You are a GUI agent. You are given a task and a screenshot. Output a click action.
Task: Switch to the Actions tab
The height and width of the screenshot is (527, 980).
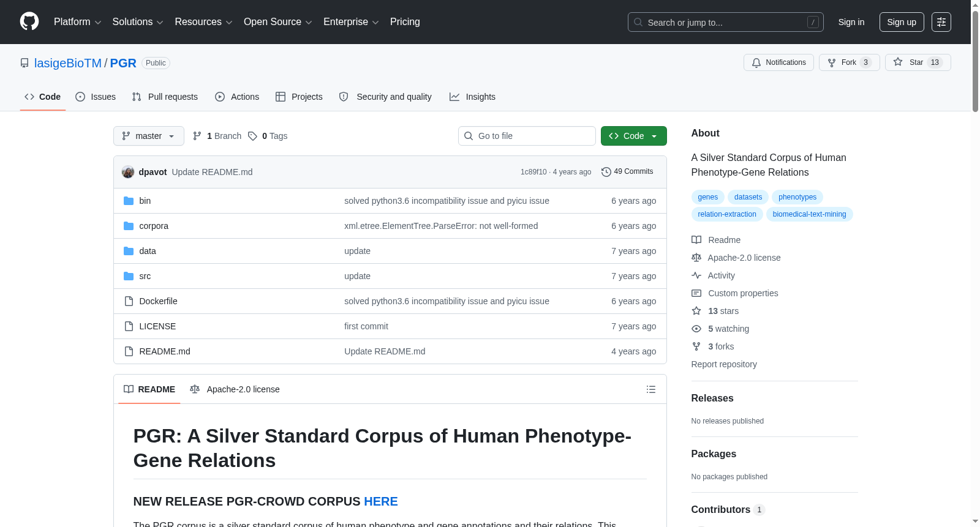pyautogui.click(x=237, y=97)
